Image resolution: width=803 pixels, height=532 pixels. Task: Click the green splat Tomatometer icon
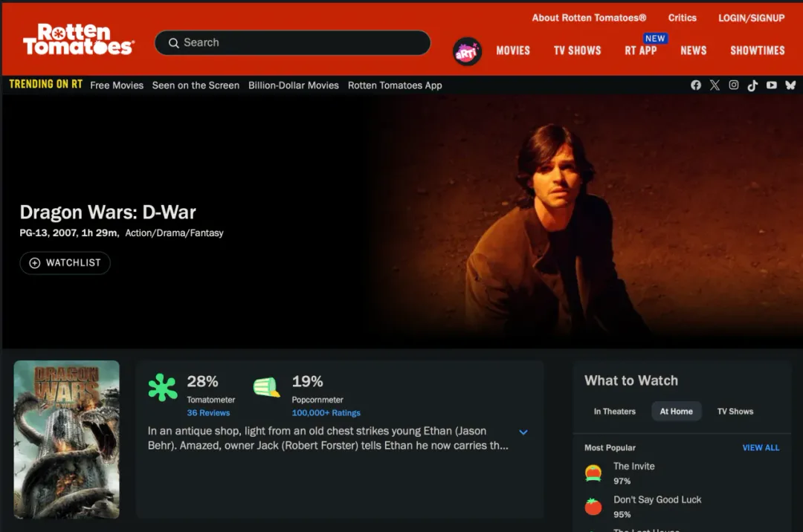coord(162,387)
